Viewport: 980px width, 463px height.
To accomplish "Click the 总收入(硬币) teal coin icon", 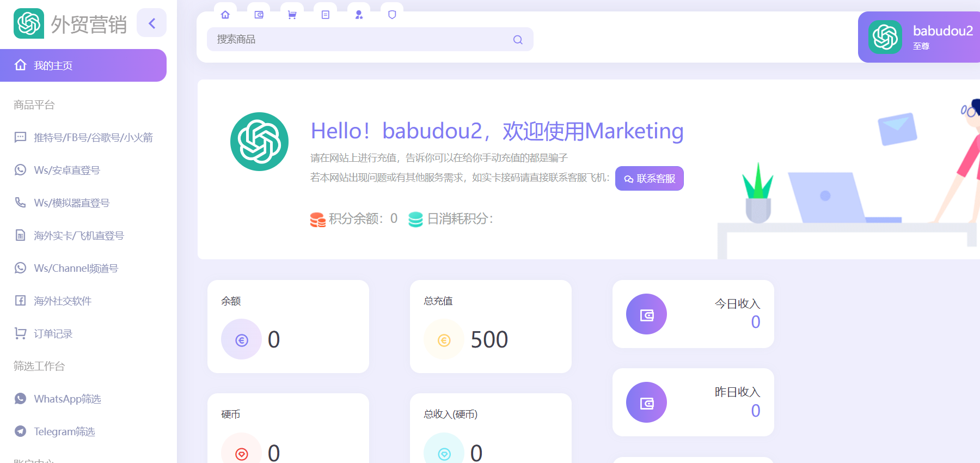I will [x=444, y=453].
